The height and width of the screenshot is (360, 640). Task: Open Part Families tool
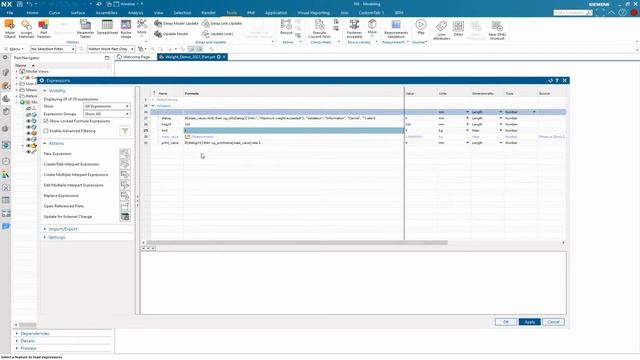pos(43,29)
